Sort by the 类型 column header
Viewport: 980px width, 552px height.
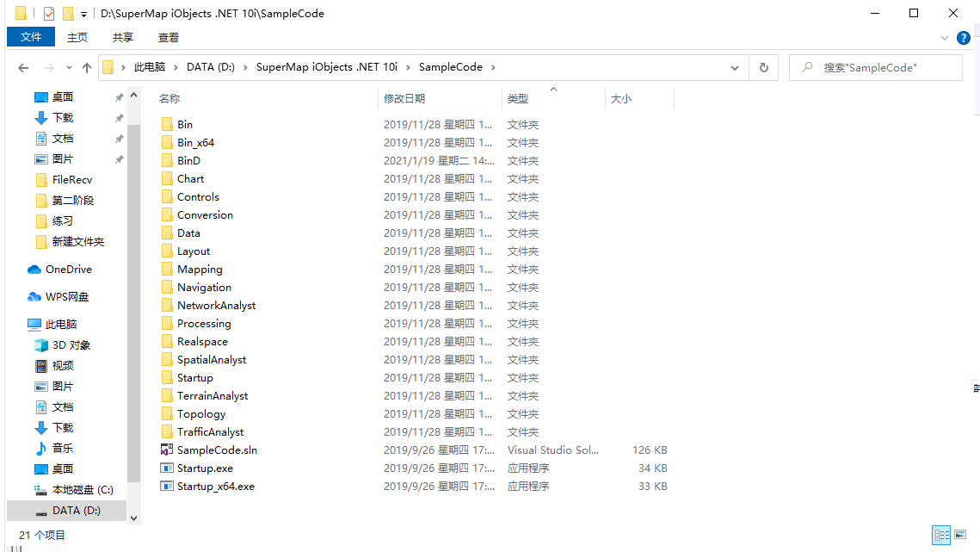517,99
